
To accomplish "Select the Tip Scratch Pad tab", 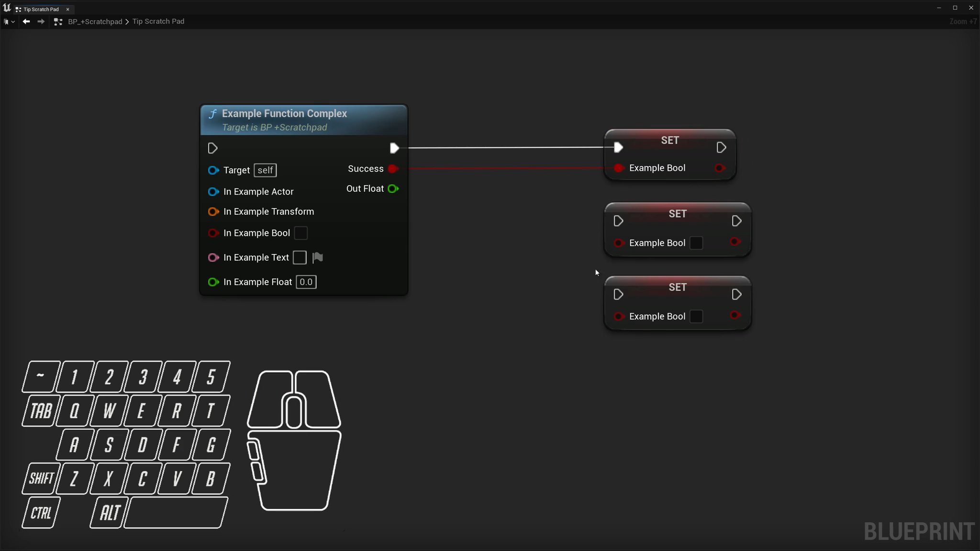I will 41,9.
